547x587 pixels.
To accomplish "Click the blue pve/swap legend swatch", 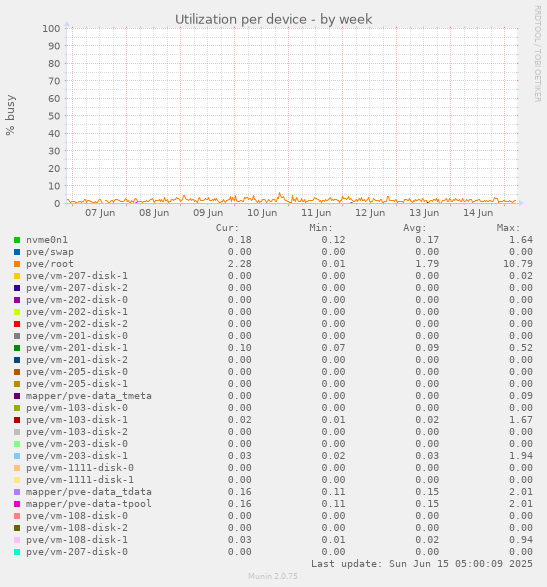I will click(17, 252).
